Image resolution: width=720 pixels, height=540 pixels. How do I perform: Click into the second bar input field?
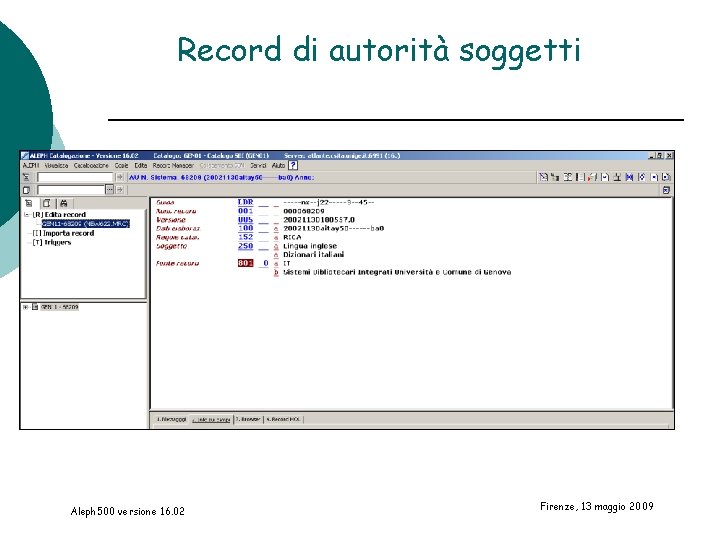click(71, 190)
